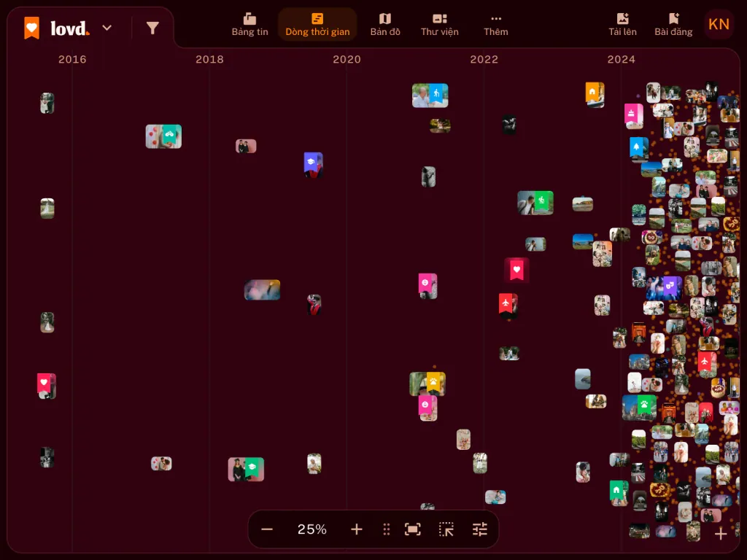Open the photo with blue walking-person badge

tap(430, 96)
